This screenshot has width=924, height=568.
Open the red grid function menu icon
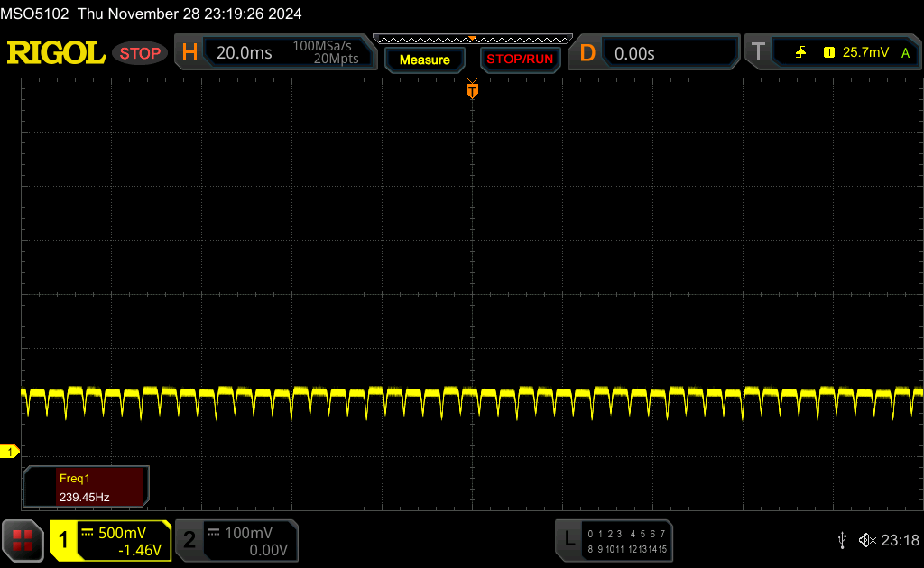(x=23, y=540)
